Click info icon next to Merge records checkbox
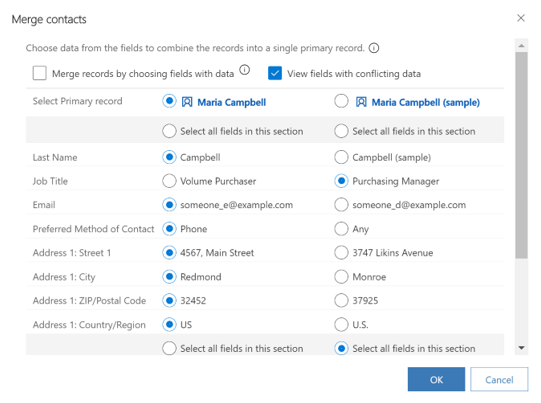 pyautogui.click(x=245, y=70)
